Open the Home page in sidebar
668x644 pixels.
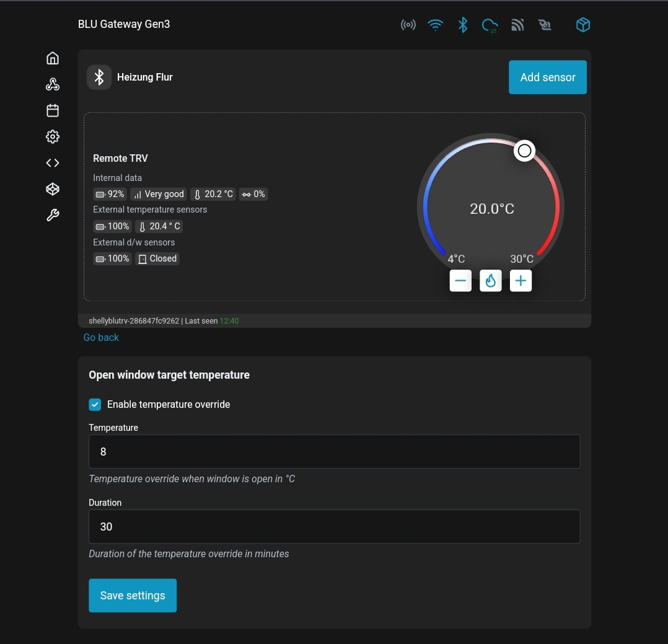pos(53,58)
